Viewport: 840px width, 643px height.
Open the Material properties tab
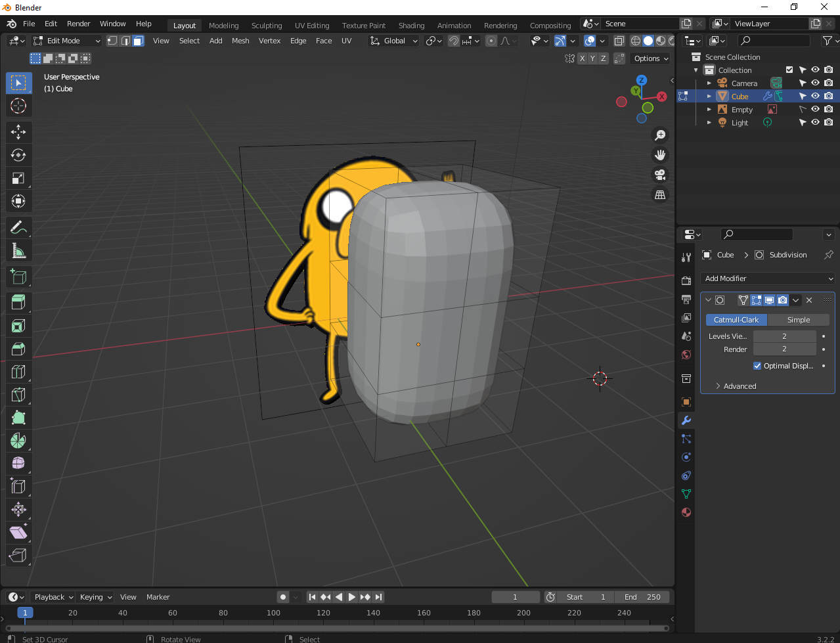click(x=686, y=512)
